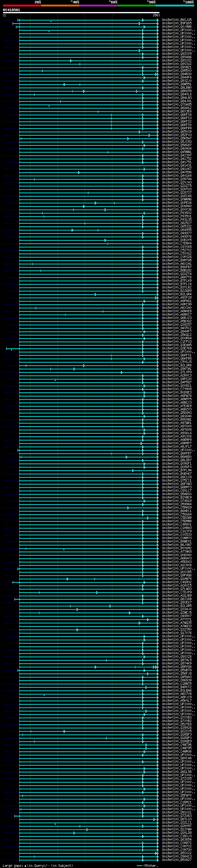Select hit label UniRef100_Q84VL6
Image resolution: width=197 pixels, height=868 pixels.
[177, 94]
